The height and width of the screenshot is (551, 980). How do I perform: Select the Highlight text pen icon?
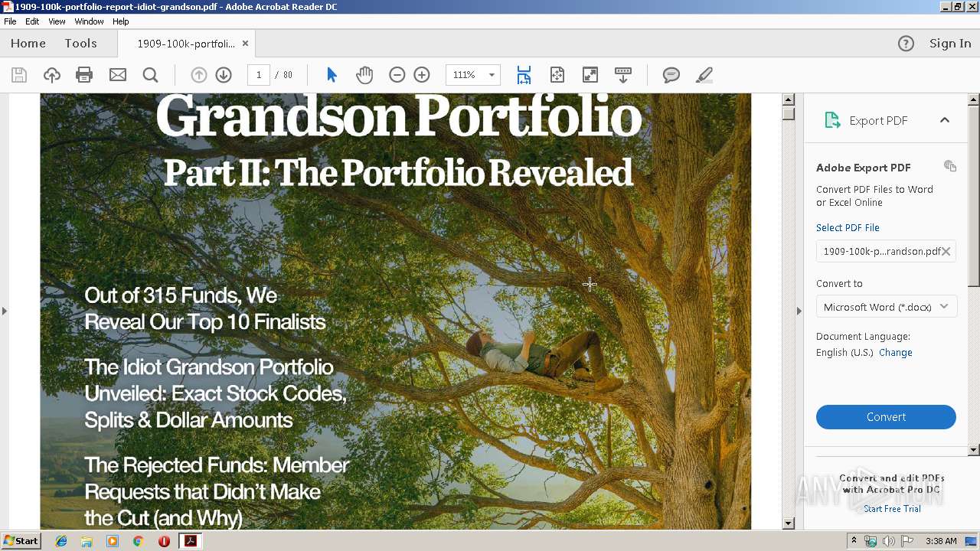pos(704,75)
